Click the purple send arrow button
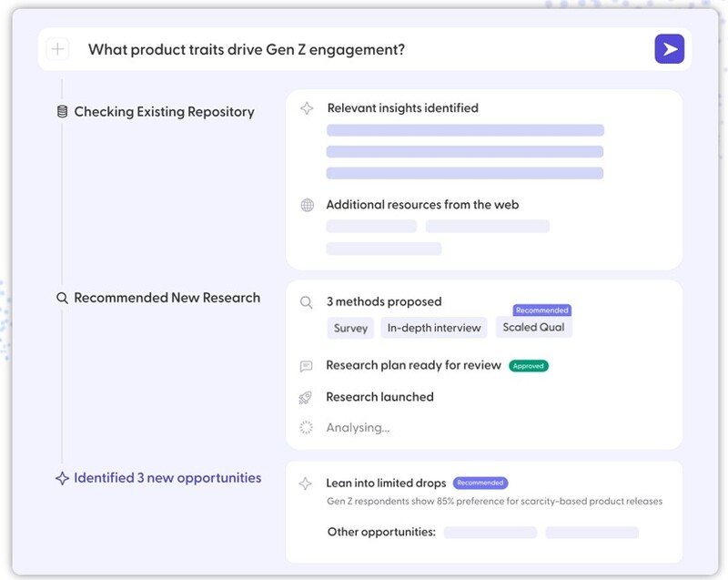The image size is (728, 580). [669, 49]
